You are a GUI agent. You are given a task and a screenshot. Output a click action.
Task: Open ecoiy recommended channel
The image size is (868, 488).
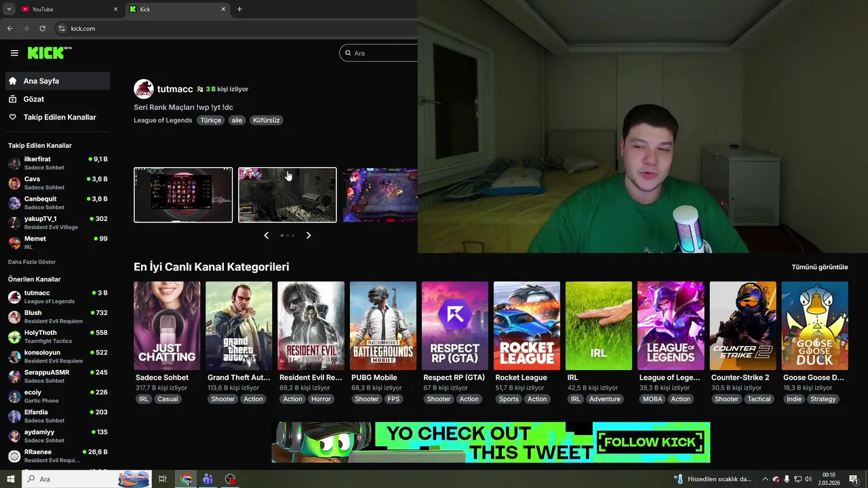(x=58, y=396)
